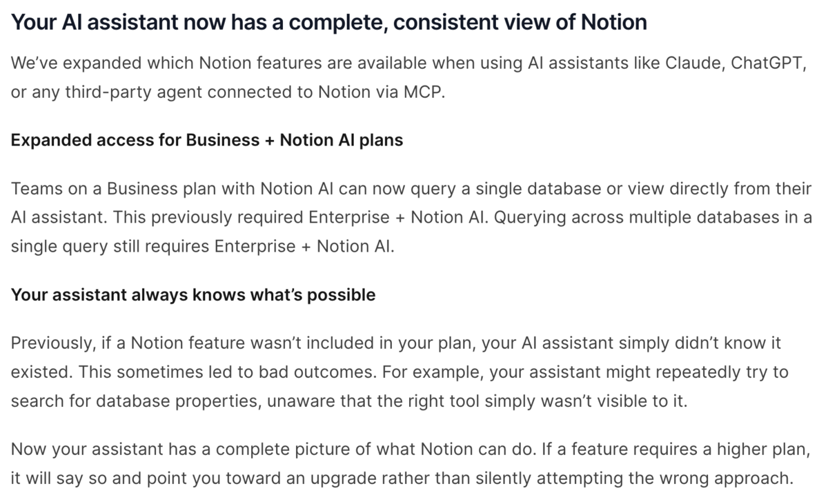Click the 'Your assistant always knows what's possible' subheading
The height and width of the screenshot is (504, 828).
[x=193, y=295]
